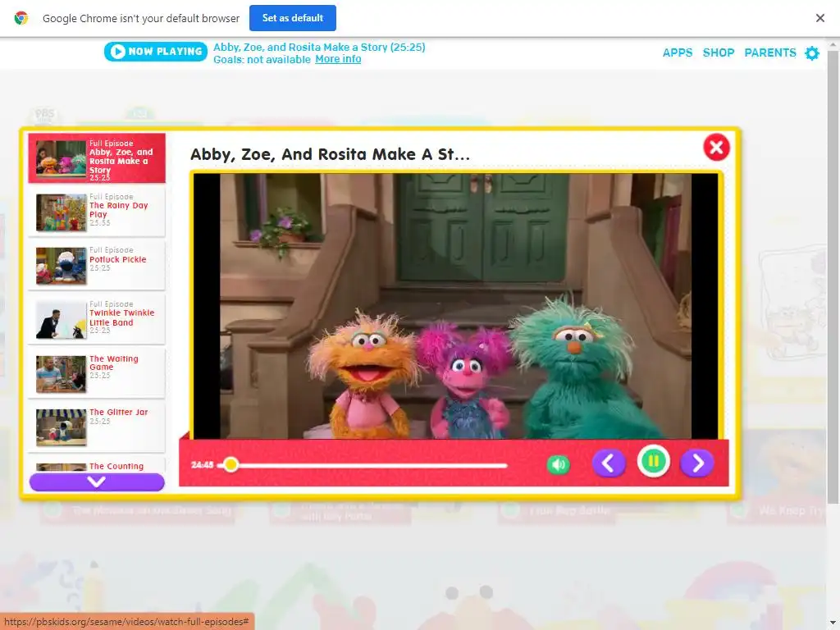Open the More info link
This screenshot has height=630, width=840.
point(338,59)
